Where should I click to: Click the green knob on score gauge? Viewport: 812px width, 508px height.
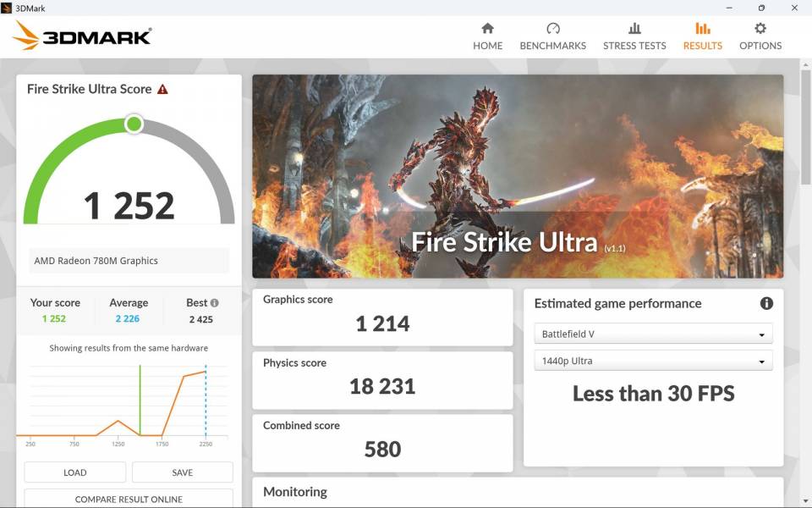point(134,124)
